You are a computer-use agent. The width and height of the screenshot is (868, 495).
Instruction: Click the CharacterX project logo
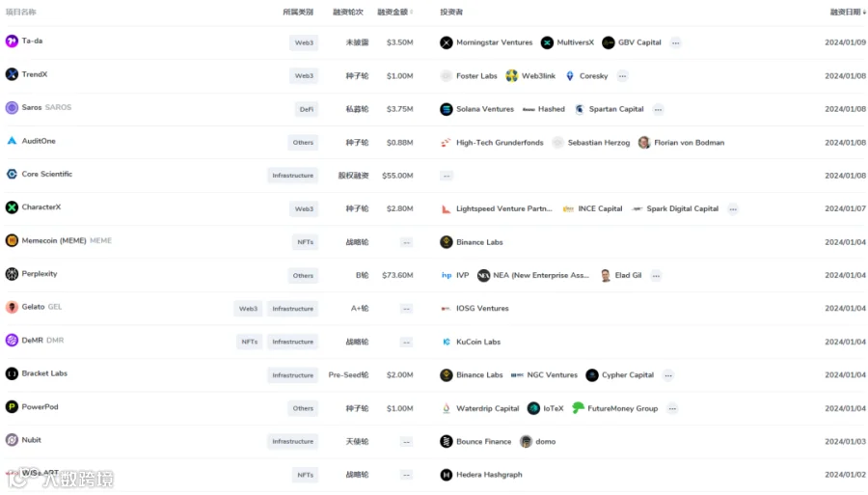coord(12,207)
